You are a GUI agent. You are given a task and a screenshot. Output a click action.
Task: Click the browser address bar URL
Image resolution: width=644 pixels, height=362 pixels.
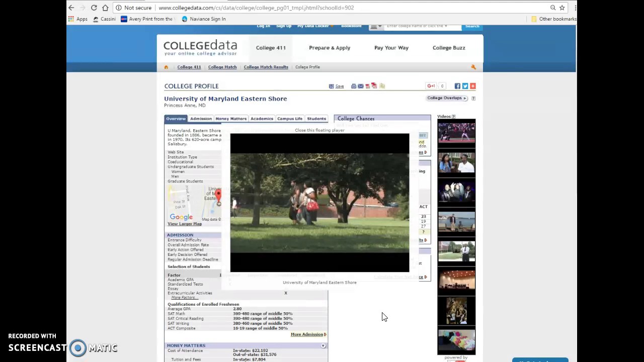[x=256, y=8]
